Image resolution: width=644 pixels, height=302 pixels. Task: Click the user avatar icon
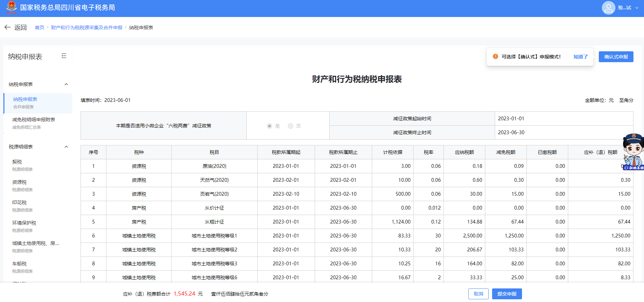[x=608, y=8]
